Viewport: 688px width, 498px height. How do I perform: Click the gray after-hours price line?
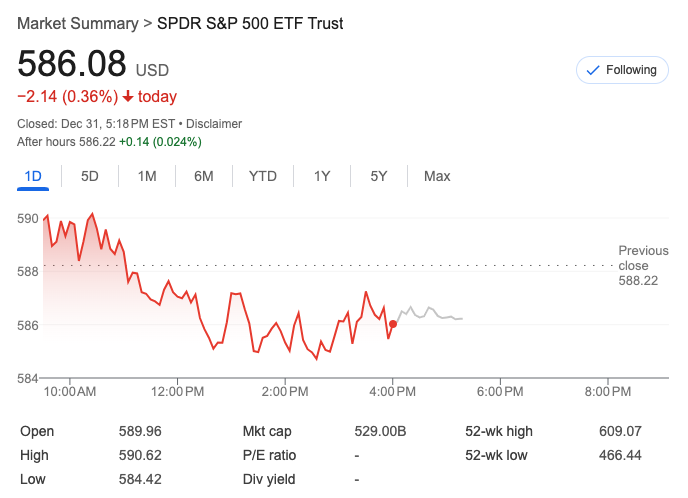(x=430, y=312)
